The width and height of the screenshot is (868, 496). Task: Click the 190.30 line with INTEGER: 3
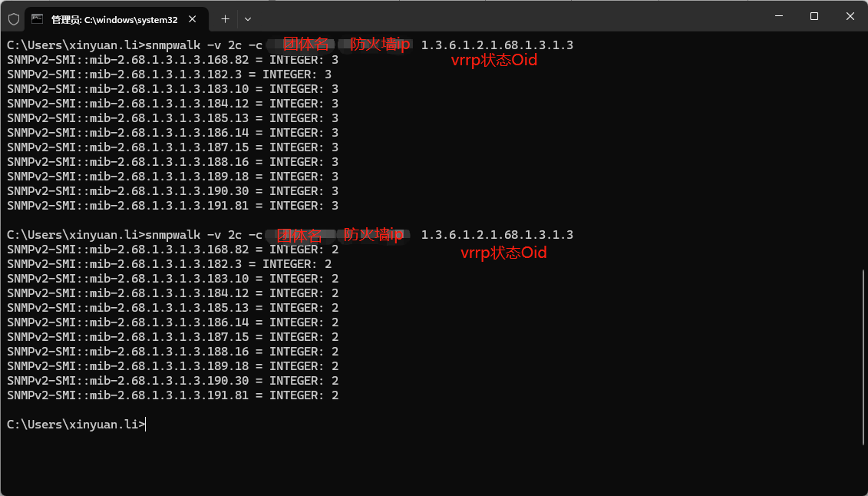[173, 191]
